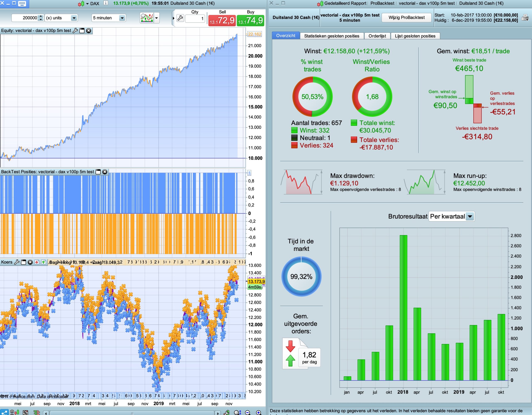Click the printer icon in the report window
The height and width of the screenshot is (415, 532).
click(525, 17)
